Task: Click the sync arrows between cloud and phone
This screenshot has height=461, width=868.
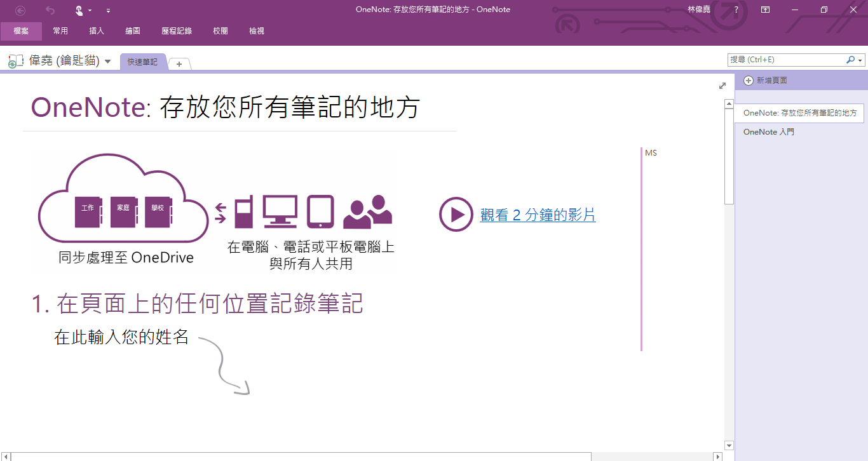Action: click(x=220, y=213)
